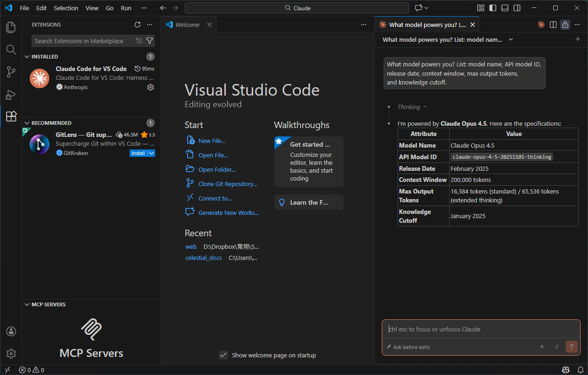This screenshot has height=375, width=588.
Task: Toggle the Ask before edits mode
Action: click(408, 347)
